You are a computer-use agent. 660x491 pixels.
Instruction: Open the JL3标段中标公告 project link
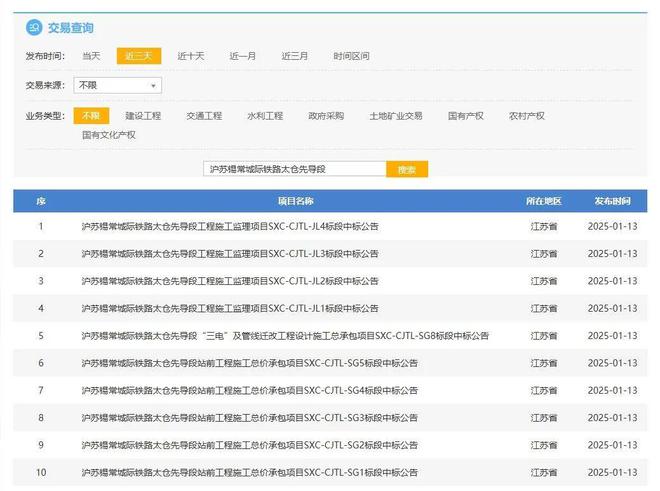[x=230, y=254]
